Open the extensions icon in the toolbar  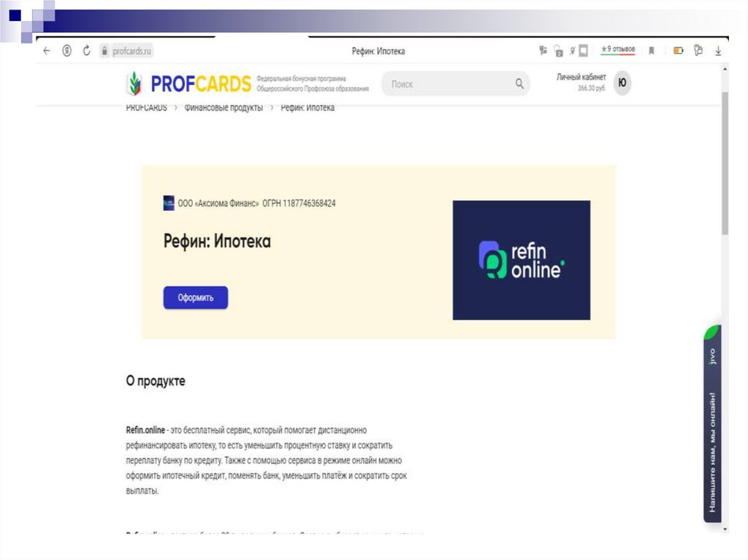coord(698,50)
